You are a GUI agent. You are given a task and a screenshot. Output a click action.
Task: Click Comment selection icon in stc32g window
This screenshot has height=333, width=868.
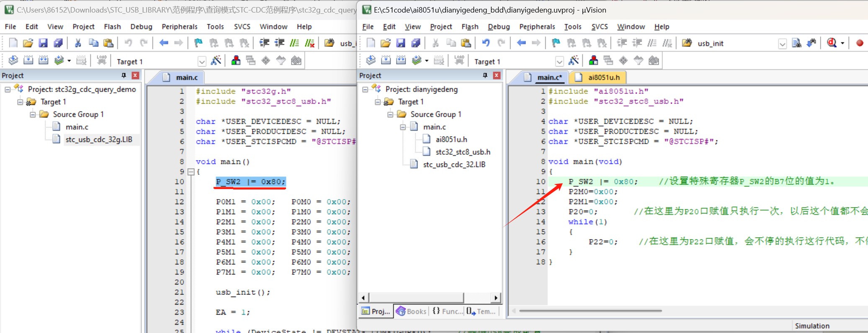pyautogui.click(x=295, y=43)
